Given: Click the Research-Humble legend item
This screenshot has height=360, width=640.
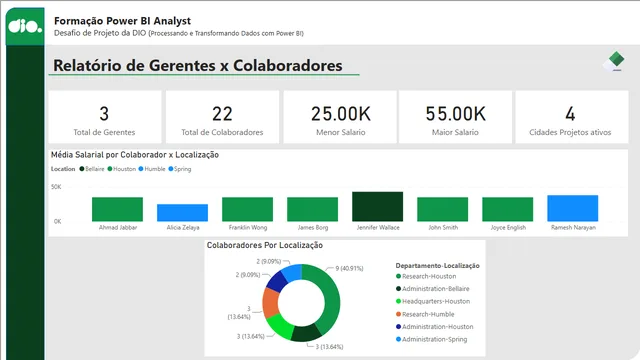Looking at the screenshot, I should pyautogui.click(x=425, y=314).
